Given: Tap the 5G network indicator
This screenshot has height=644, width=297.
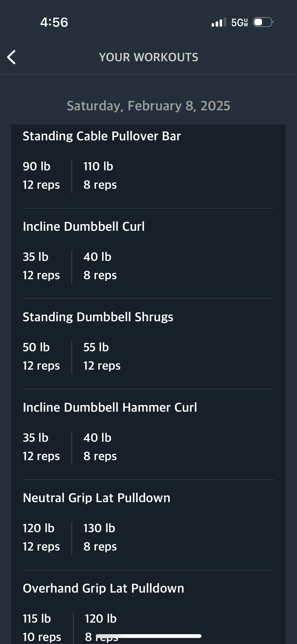Looking at the screenshot, I should [240, 23].
